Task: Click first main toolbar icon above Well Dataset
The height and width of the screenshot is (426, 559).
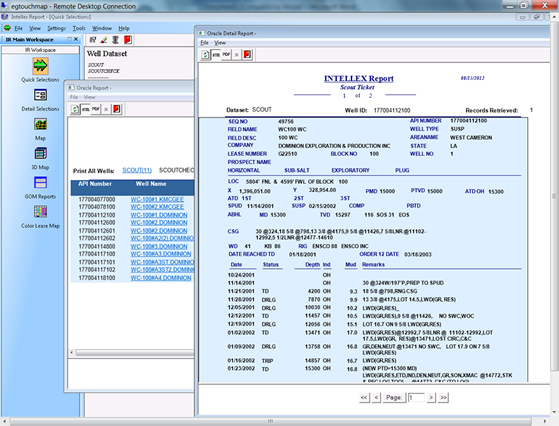Action: (x=93, y=40)
